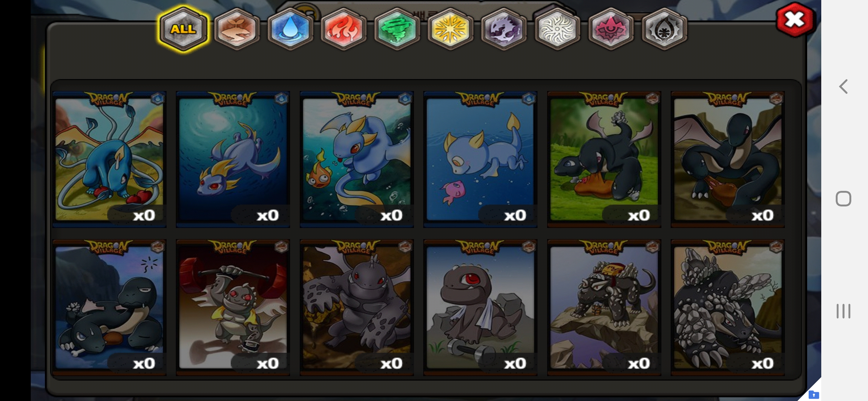Image resolution: width=868 pixels, height=401 pixels.
Task: Tap the Android back navigation arrow
Action: pos(843,87)
